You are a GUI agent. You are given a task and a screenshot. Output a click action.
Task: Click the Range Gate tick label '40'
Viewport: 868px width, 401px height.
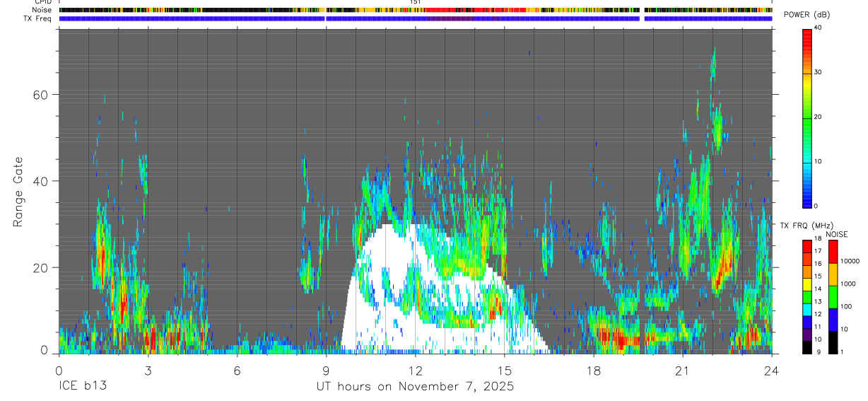[x=41, y=181]
